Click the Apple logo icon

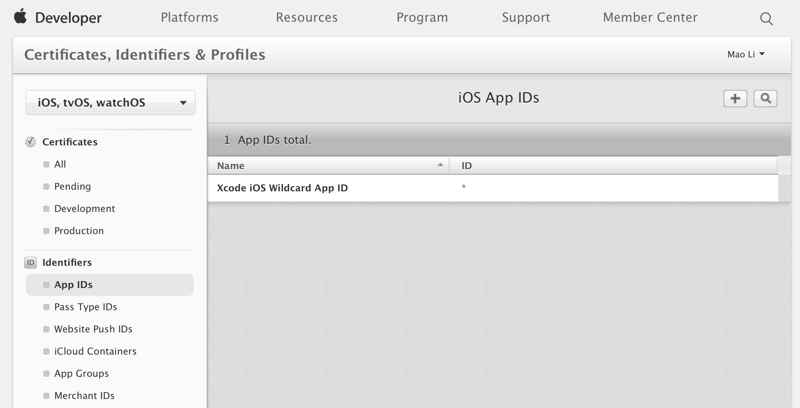pos(19,17)
